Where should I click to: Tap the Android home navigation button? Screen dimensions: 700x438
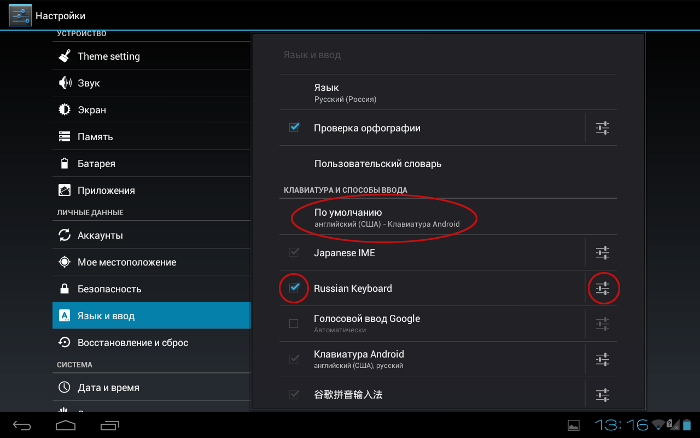[66, 425]
